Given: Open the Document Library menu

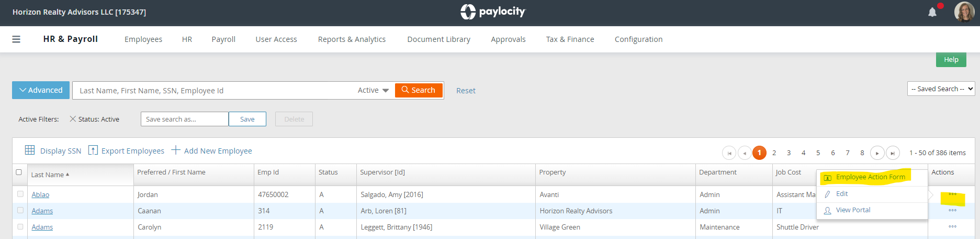Looking at the screenshot, I should click(x=438, y=39).
